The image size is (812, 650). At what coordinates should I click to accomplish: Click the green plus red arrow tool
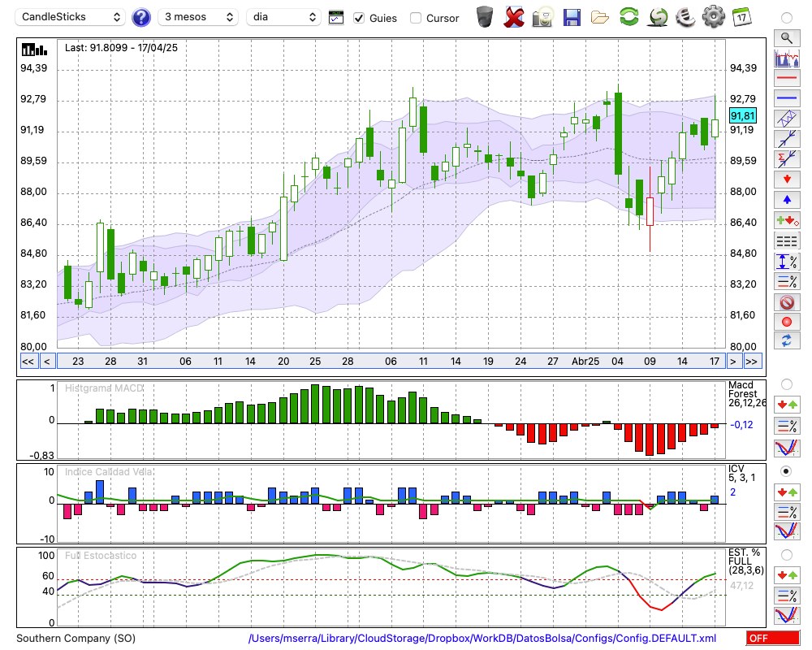click(x=787, y=220)
